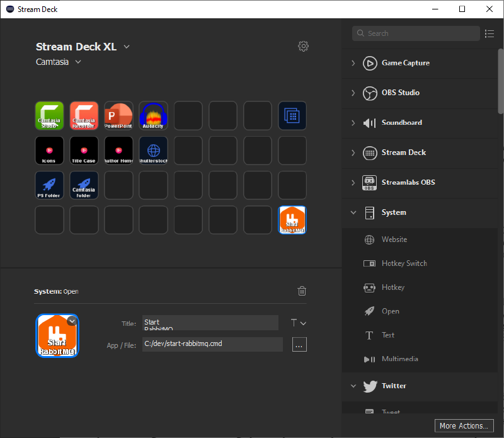
Task: Click the actions list scrollbar
Action: [x=500, y=81]
